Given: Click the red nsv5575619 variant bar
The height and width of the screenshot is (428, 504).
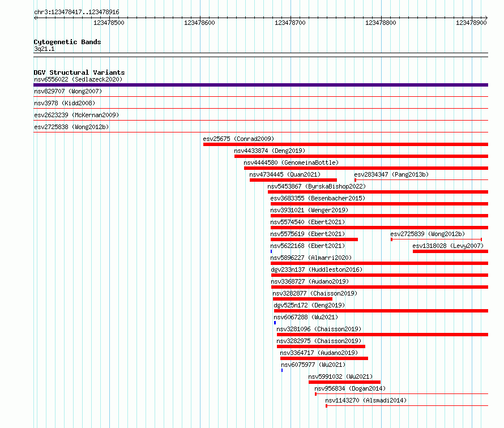Looking at the screenshot, I should [x=314, y=239].
